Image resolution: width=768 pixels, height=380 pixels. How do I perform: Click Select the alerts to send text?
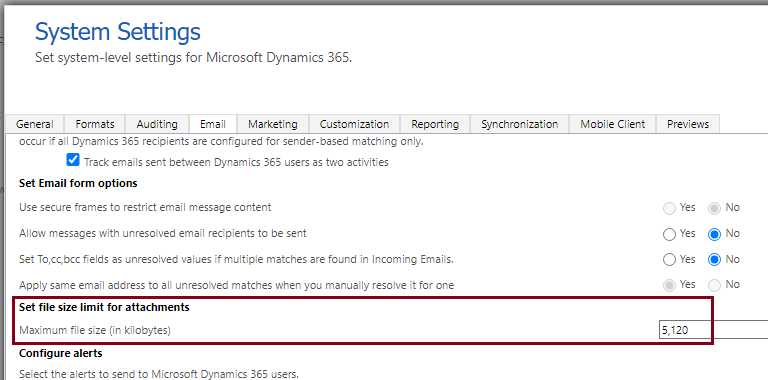coord(159,375)
